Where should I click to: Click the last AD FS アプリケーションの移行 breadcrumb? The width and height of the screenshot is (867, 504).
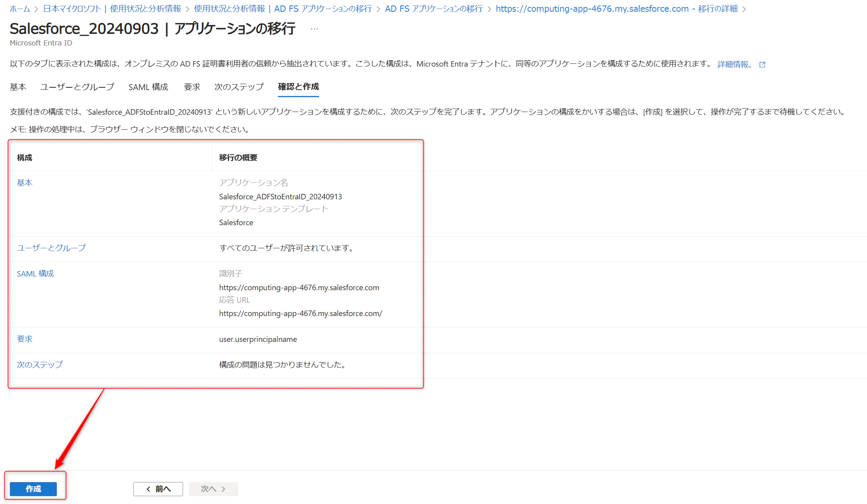click(434, 9)
